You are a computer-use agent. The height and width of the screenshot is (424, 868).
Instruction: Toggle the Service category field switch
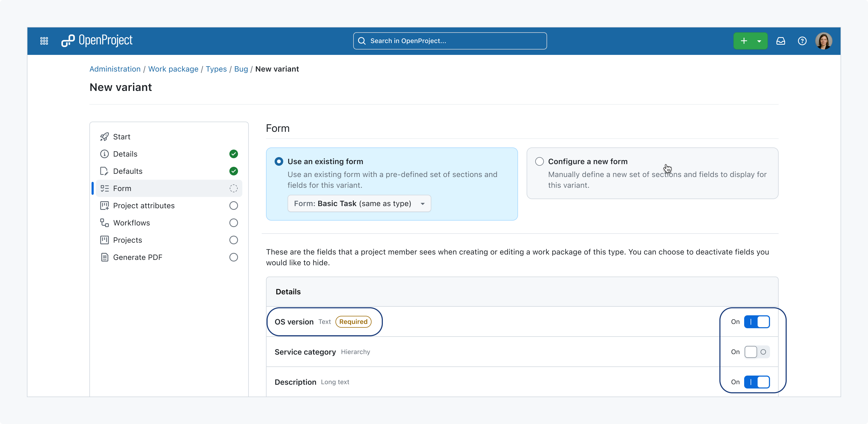click(757, 352)
